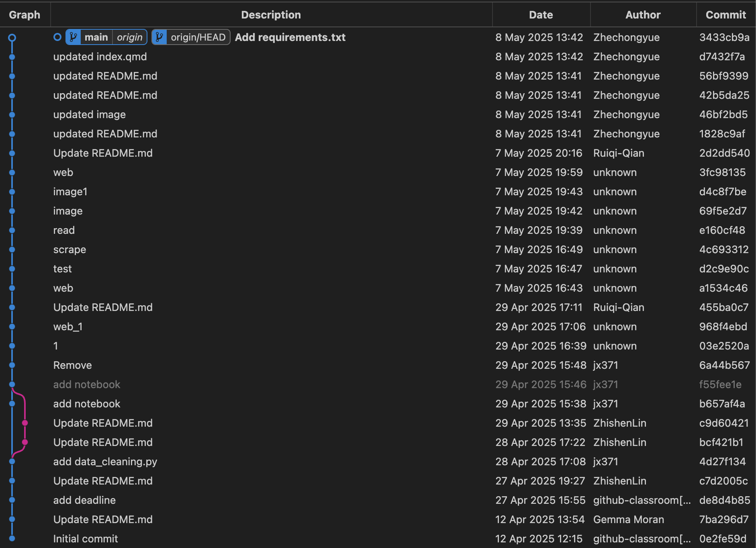This screenshot has width=756, height=548.
Task: Click the Commit column header
Action: tap(725, 14)
